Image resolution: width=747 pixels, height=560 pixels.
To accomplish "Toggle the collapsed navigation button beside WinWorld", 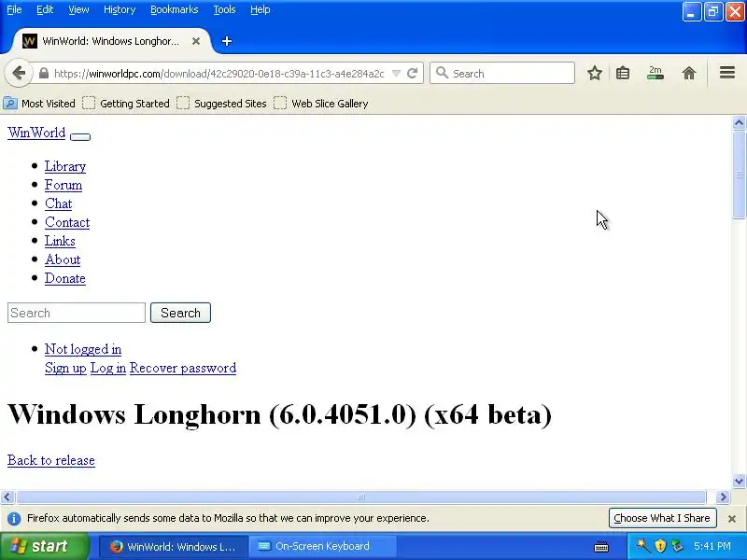I will 80,137.
